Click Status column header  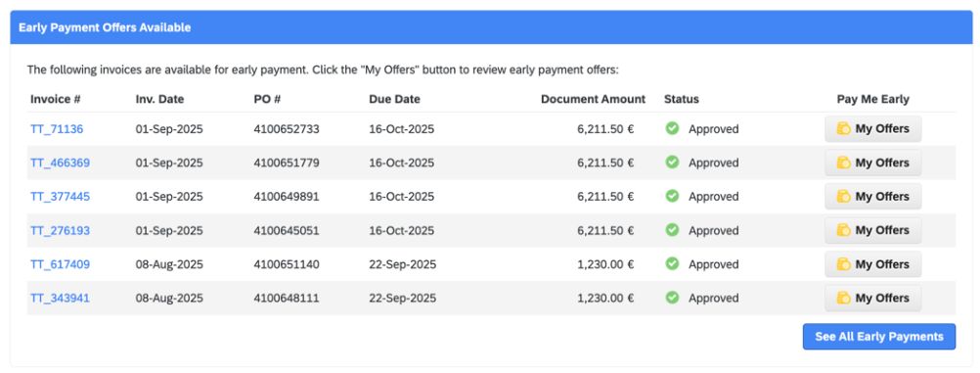[x=682, y=99]
